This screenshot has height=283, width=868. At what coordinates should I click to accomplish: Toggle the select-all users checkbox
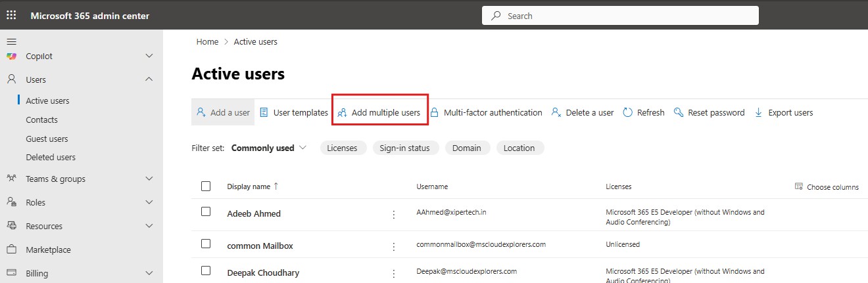[x=206, y=186]
